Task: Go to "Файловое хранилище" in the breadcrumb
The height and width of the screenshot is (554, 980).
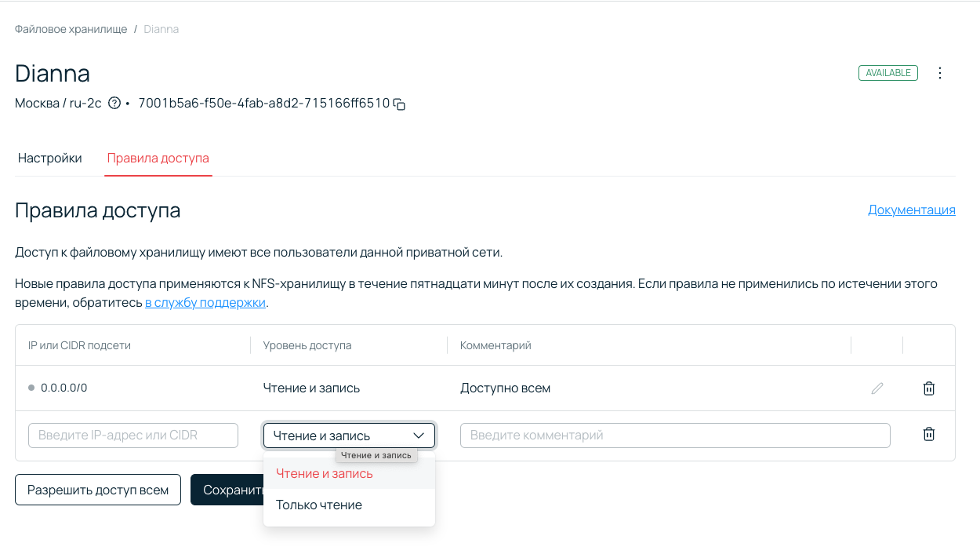Action: (71, 29)
